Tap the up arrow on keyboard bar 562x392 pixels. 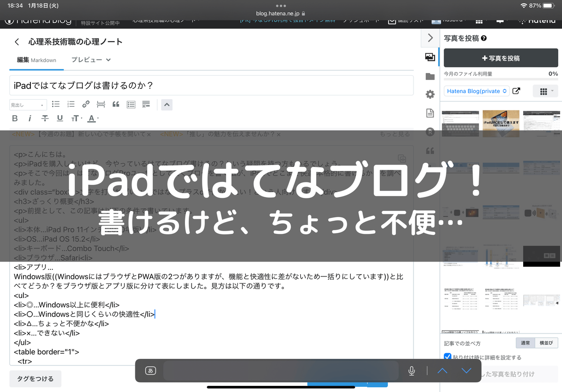click(442, 370)
